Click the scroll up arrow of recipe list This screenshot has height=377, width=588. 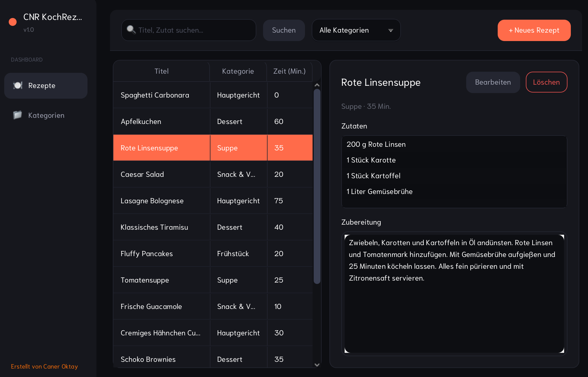(317, 85)
